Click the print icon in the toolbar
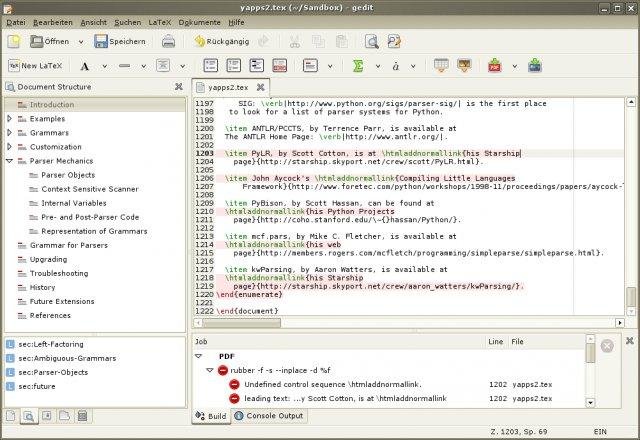 169,41
